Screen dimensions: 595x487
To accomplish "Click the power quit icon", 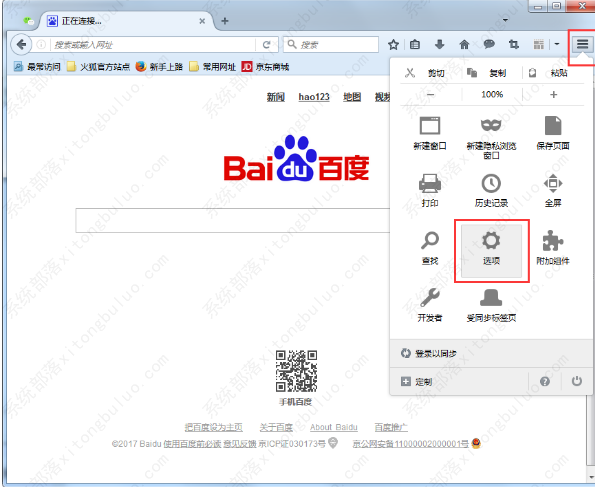I will pyautogui.click(x=576, y=381).
